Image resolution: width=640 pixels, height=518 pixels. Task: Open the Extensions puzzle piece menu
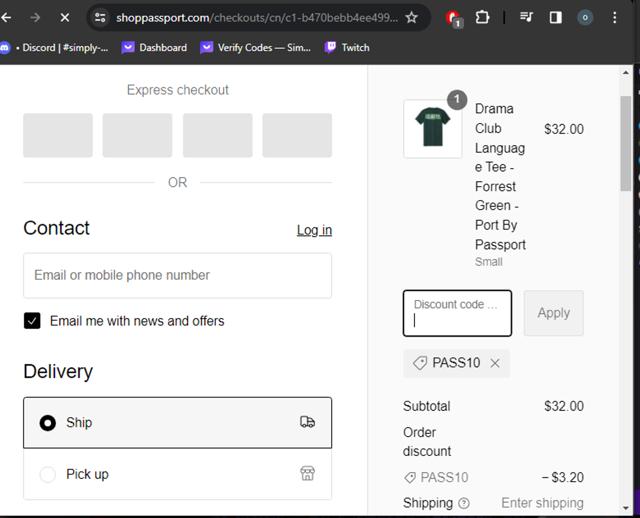coord(482,18)
